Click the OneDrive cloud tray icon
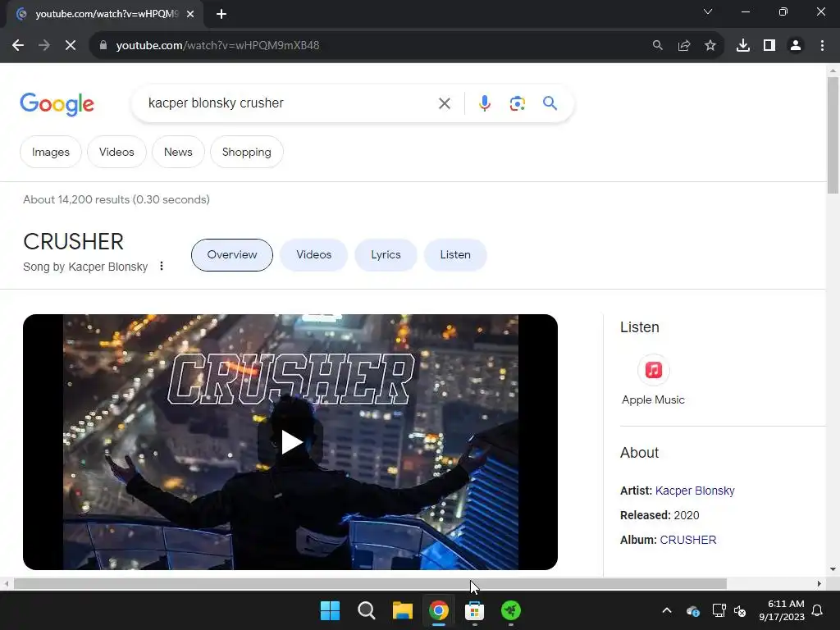 [x=692, y=610]
